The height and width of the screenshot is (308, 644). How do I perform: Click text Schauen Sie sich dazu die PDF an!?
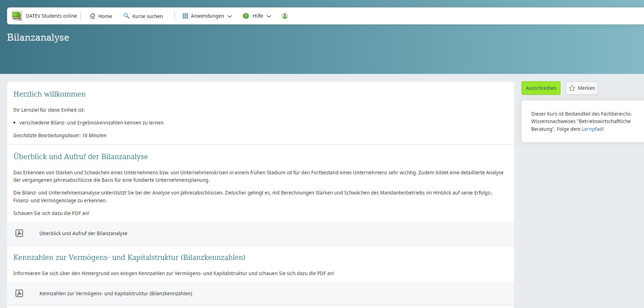click(51, 213)
